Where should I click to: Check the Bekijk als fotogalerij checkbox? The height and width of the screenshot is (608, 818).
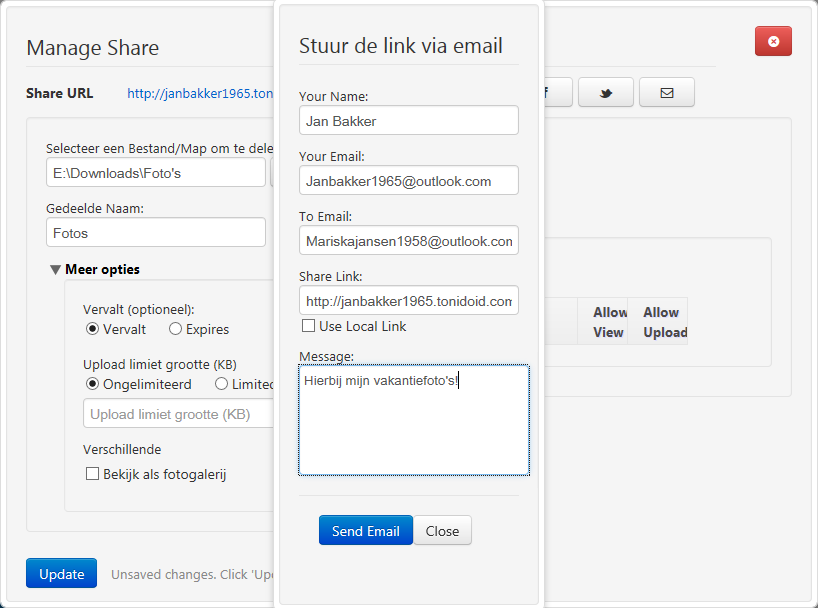pyautogui.click(x=92, y=474)
